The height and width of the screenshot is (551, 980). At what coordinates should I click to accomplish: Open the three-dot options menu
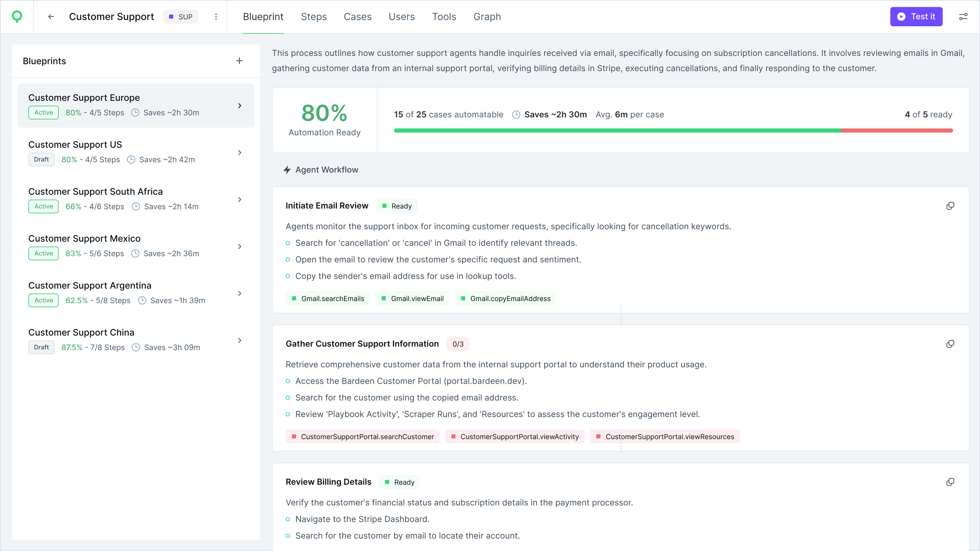point(216,17)
